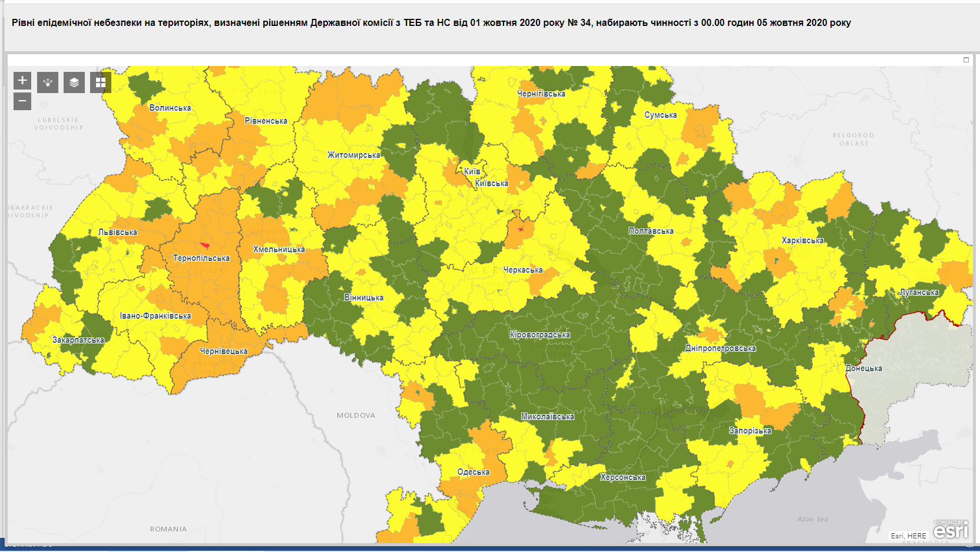Click the Львівська oblast label
The width and height of the screenshot is (980, 552).
pos(118,232)
